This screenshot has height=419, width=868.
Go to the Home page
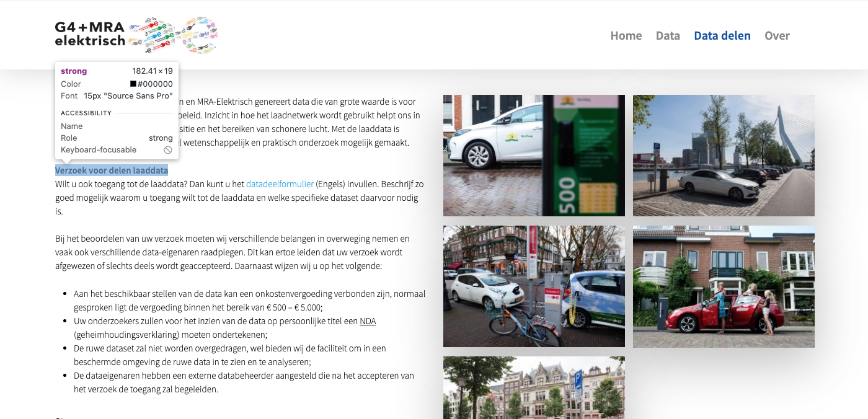tap(626, 35)
